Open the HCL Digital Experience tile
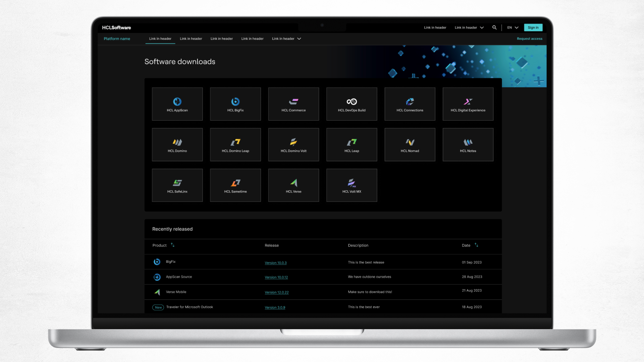644x362 pixels. coord(468,104)
